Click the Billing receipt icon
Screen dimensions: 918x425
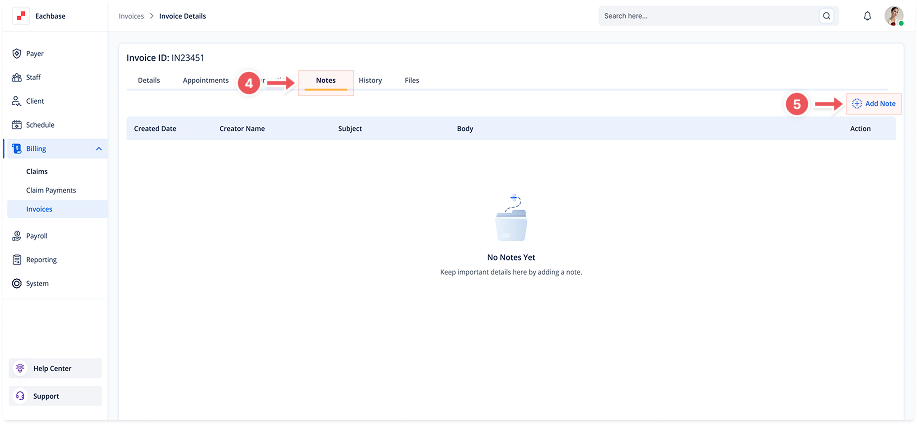coord(17,149)
